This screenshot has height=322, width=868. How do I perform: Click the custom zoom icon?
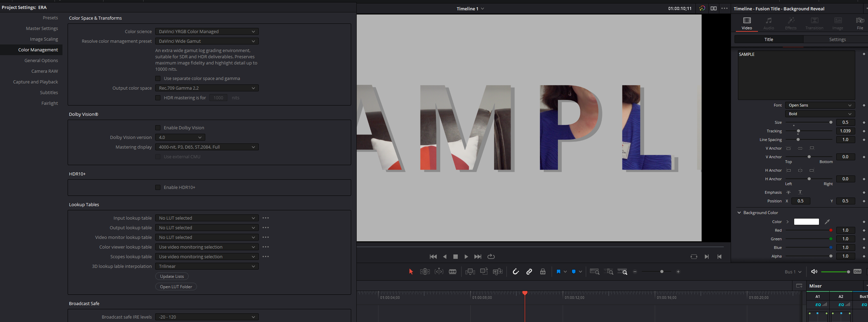pyautogui.click(x=622, y=272)
